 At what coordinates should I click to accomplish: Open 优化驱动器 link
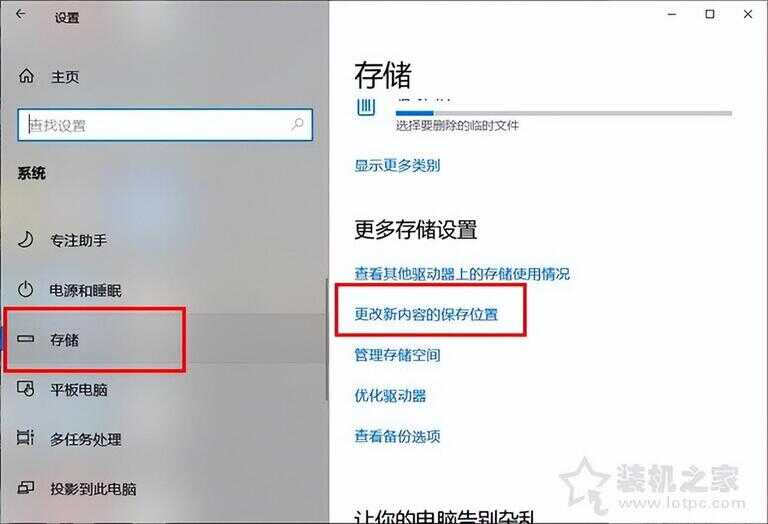[390, 396]
